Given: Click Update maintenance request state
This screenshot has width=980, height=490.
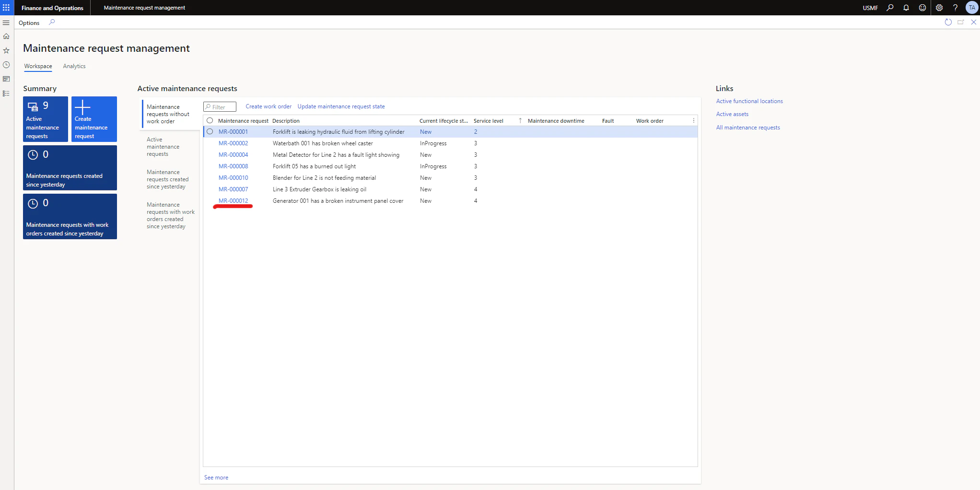Looking at the screenshot, I should [x=341, y=106].
